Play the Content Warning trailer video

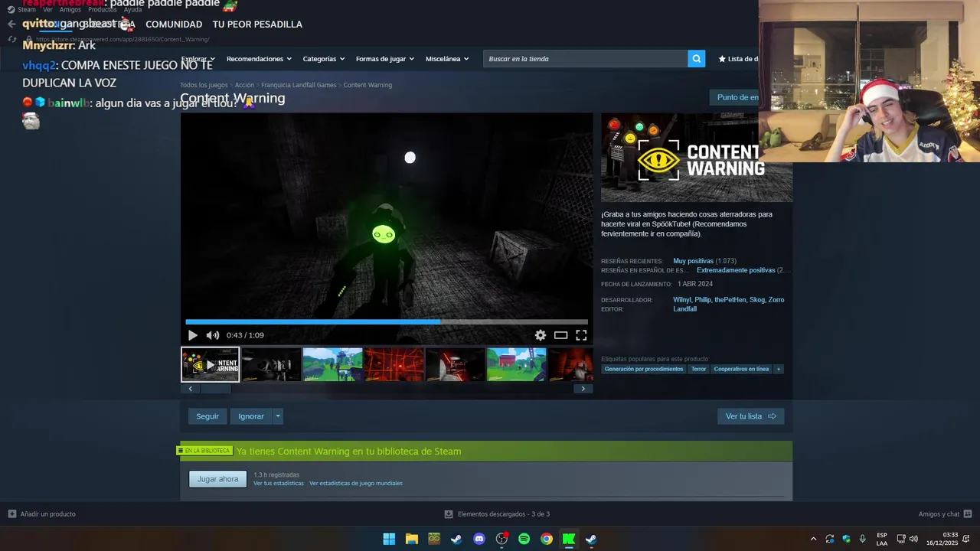[x=192, y=335]
